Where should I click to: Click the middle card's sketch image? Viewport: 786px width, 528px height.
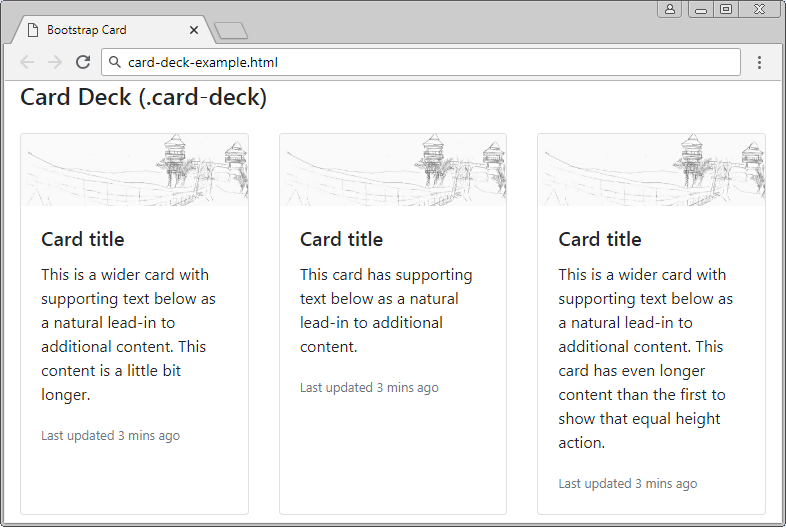[393, 170]
